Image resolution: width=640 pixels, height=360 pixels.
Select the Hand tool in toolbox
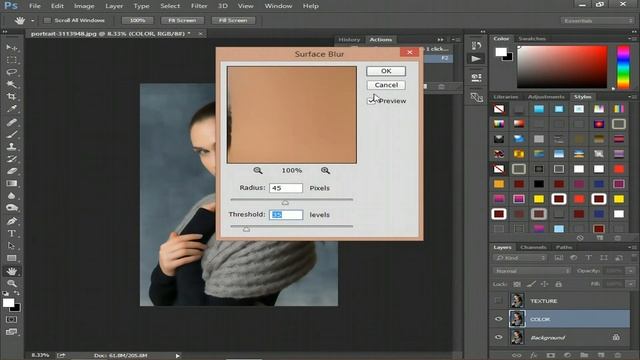click(x=11, y=271)
